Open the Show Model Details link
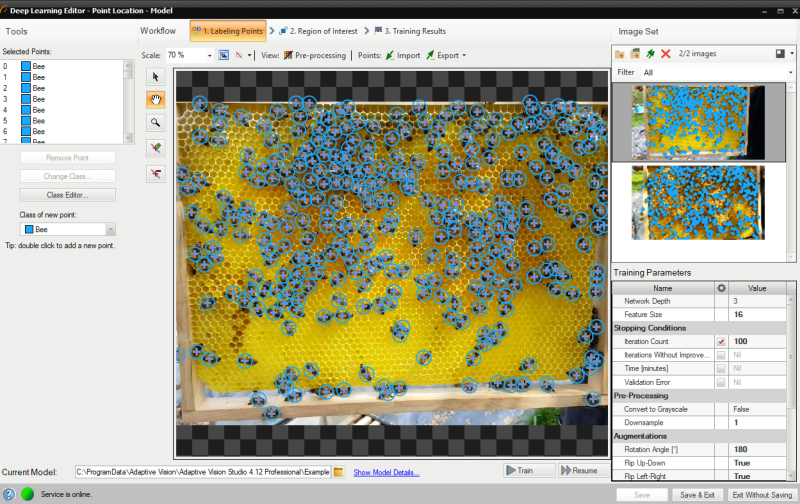The image size is (800, 504). 386,472
